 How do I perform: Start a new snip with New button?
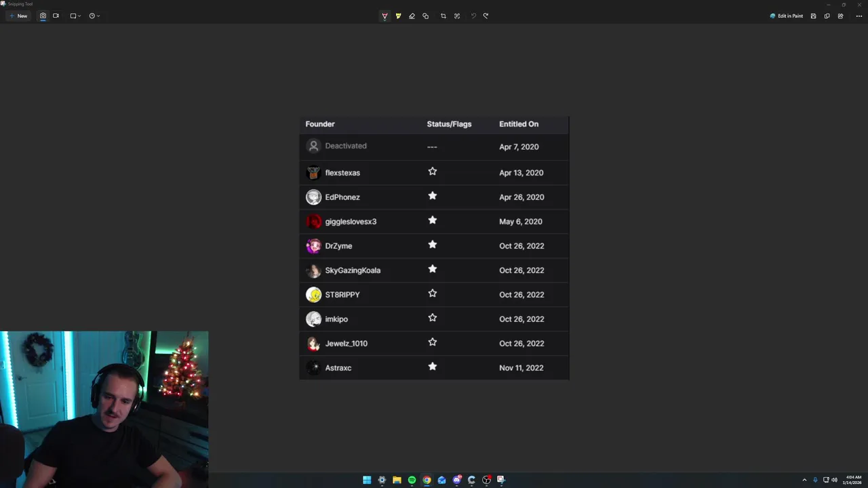[x=18, y=16]
